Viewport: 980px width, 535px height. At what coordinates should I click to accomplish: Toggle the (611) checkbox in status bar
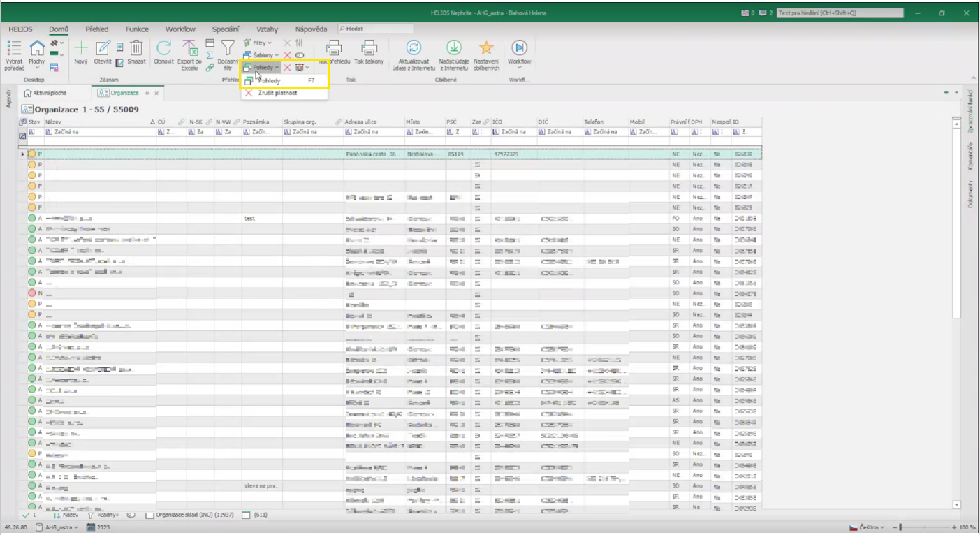tap(246, 515)
